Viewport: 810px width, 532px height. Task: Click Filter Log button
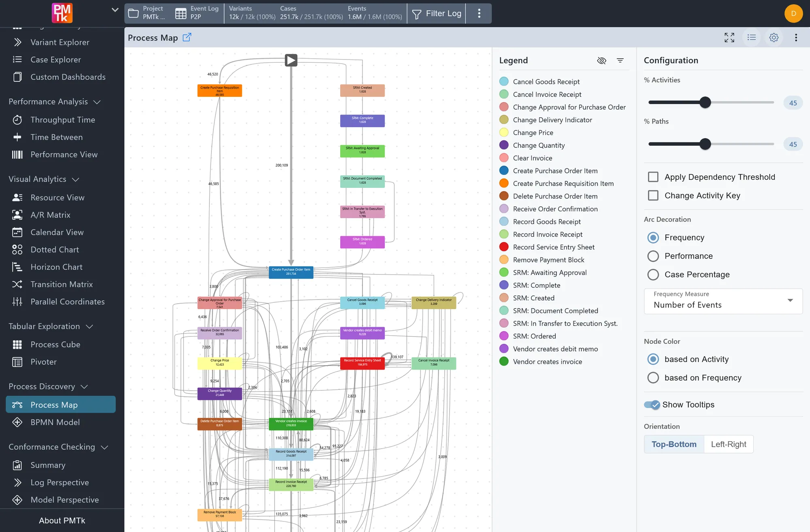437,13
